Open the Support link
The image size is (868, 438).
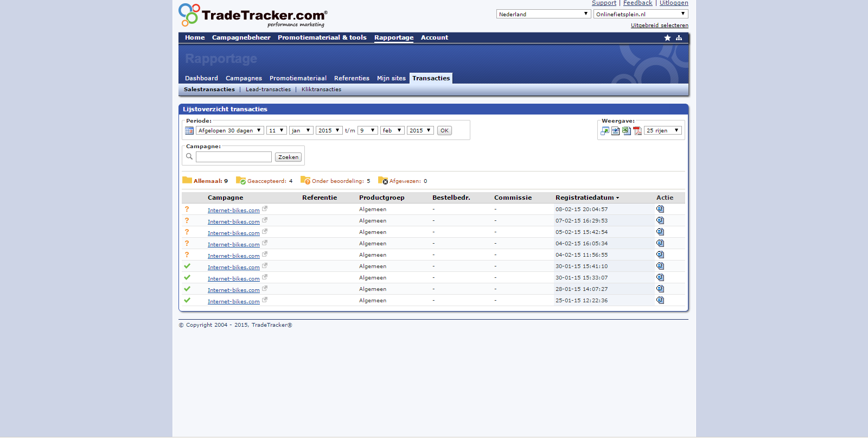pos(604,3)
